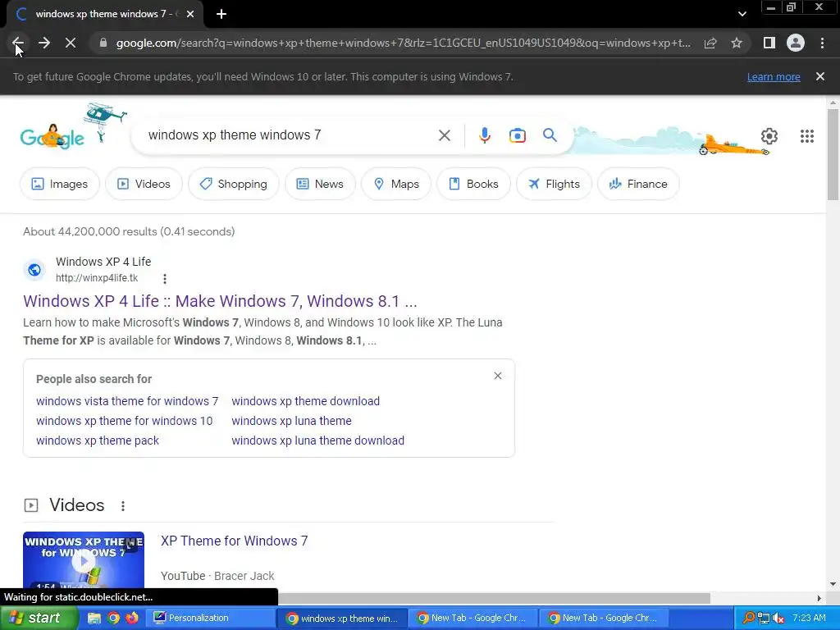The image size is (840, 630).
Task: Open Google quick settings gear
Action: click(x=769, y=136)
